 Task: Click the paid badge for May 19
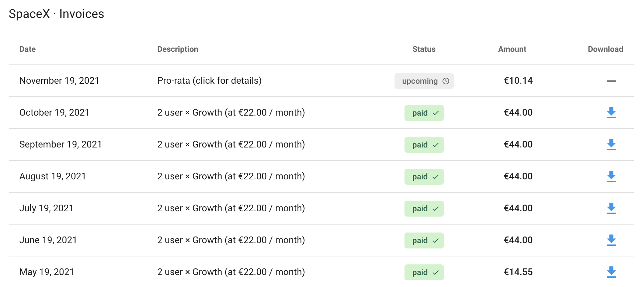tap(424, 272)
